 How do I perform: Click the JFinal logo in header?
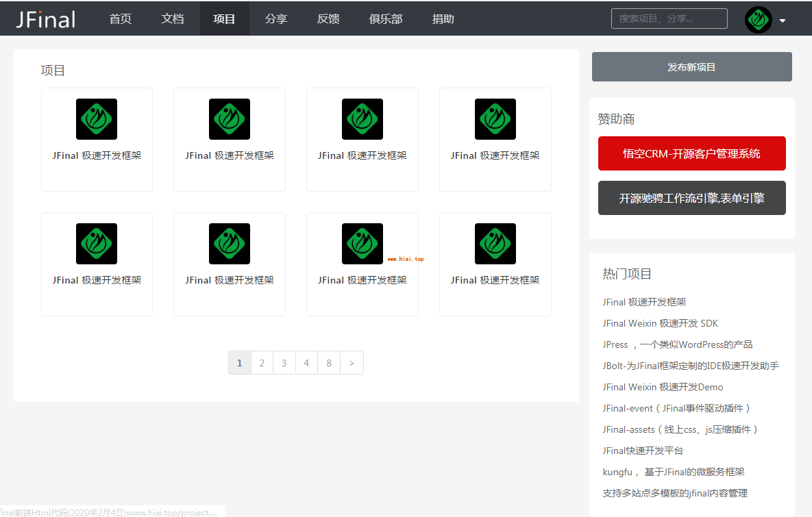pyautogui.click(x=46, y=19)
